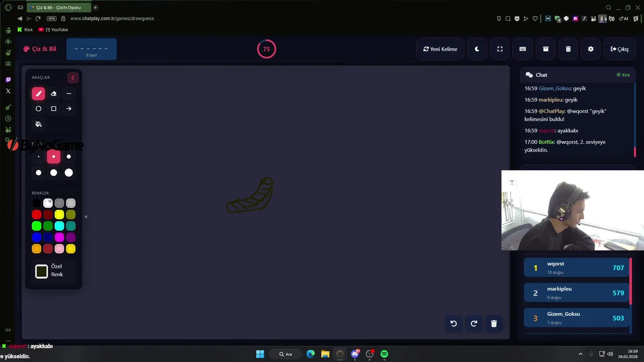
Task: Open the archive box icon button
Action: click(545, 49)
